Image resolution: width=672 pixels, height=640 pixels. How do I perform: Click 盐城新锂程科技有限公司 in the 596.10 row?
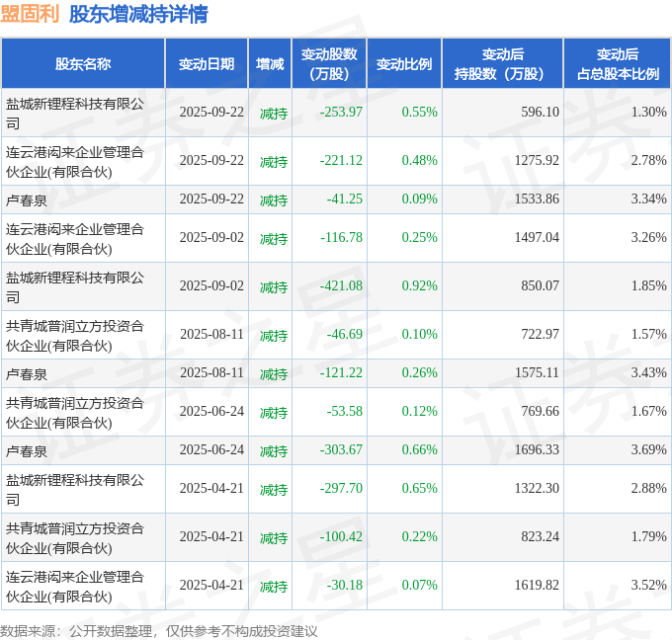click(75, 114)
